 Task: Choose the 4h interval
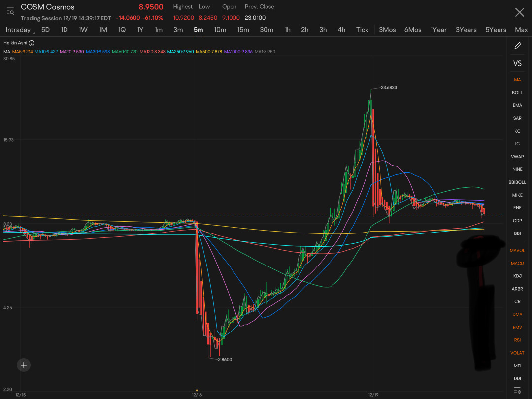pos(342,30)
